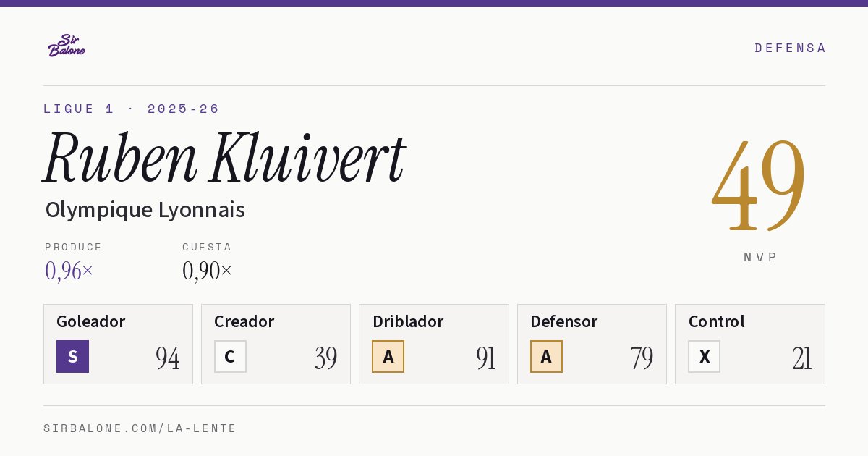Click the Sir Balone logo
This screenshot has height=456, width=868.
click(x=67, y=46)
